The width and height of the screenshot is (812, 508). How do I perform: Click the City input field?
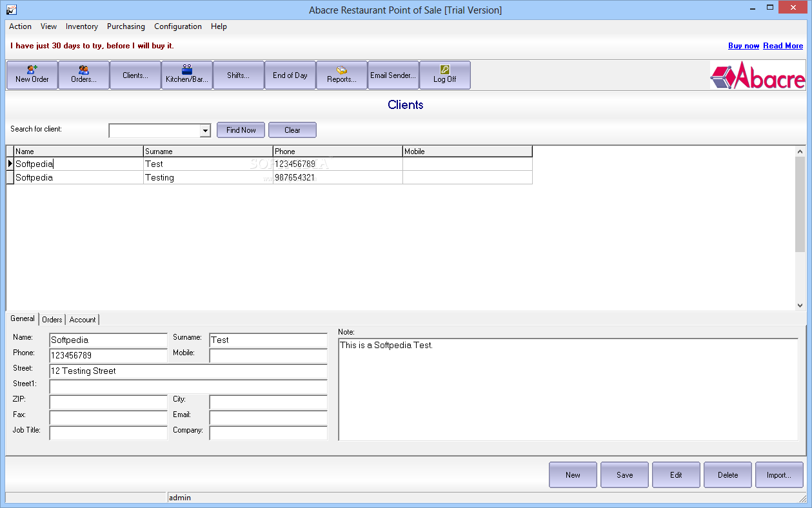[x=268, y=402]
